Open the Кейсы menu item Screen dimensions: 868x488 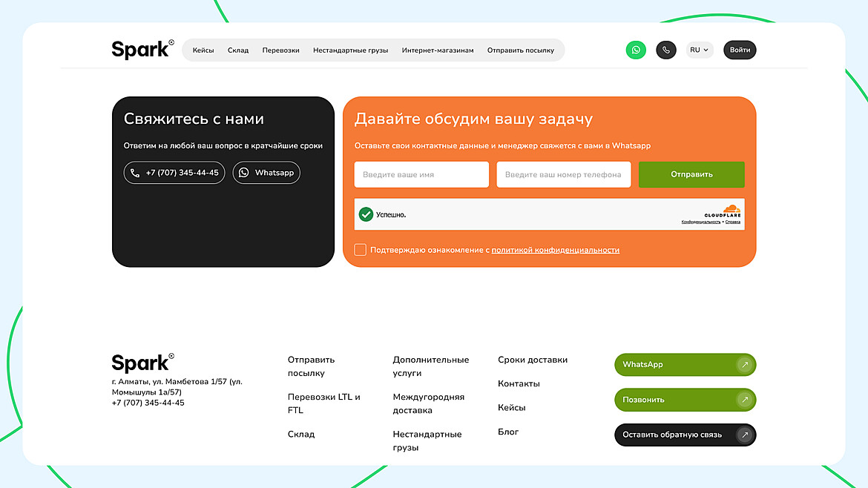[203, 50]
